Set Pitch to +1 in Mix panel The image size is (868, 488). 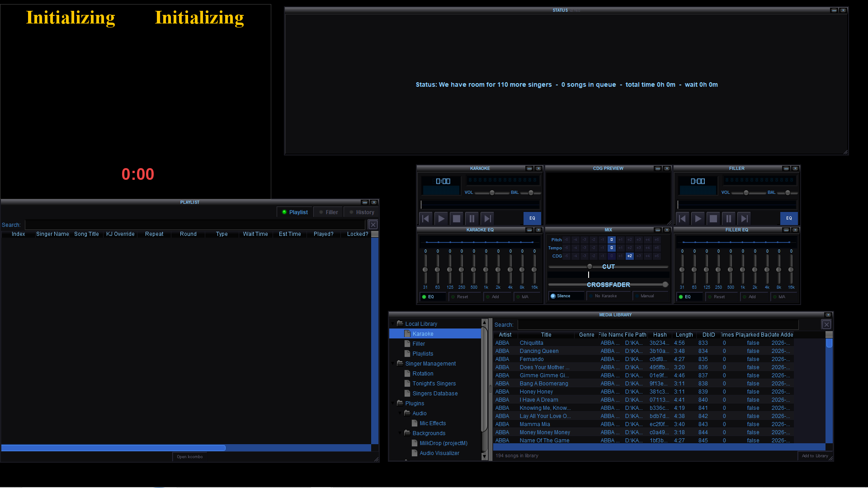click(x=620, y=240)
